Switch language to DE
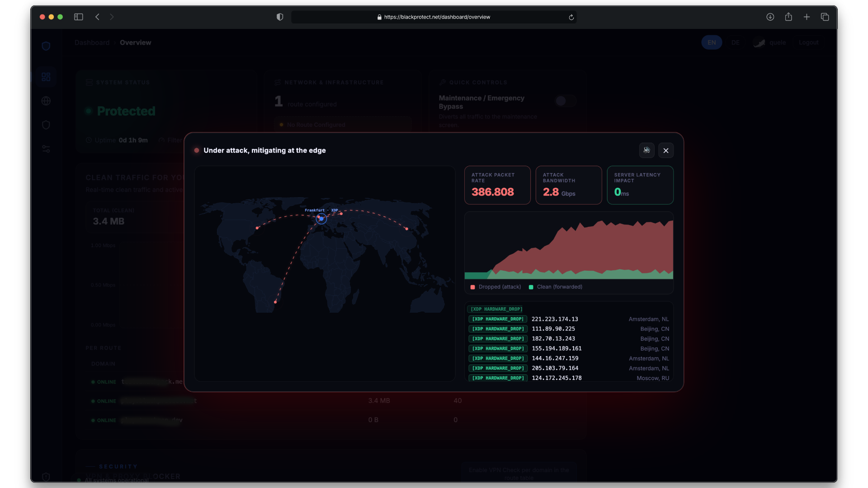Screen dimensions: 868x488 point(736,42)
